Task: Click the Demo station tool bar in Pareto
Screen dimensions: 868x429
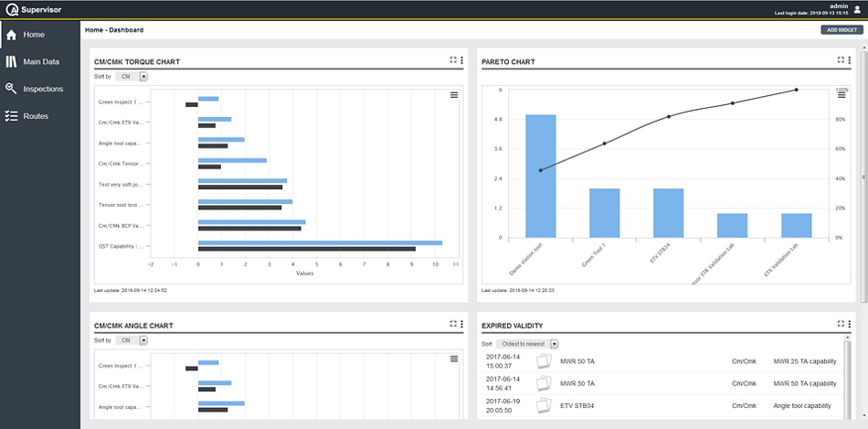Action: (541, 176)
